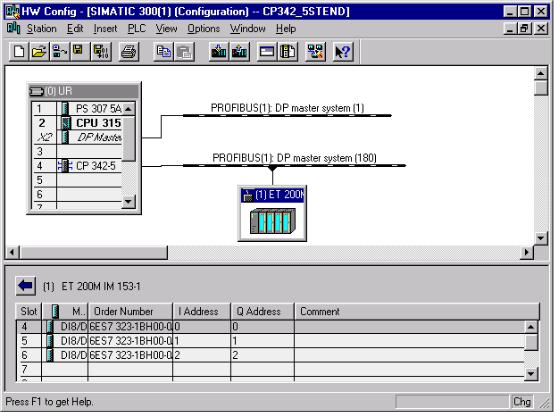Viewport: 554px width, 412px height.
Task: Click detail table scroll down arrow
Action: pos(531,373)
